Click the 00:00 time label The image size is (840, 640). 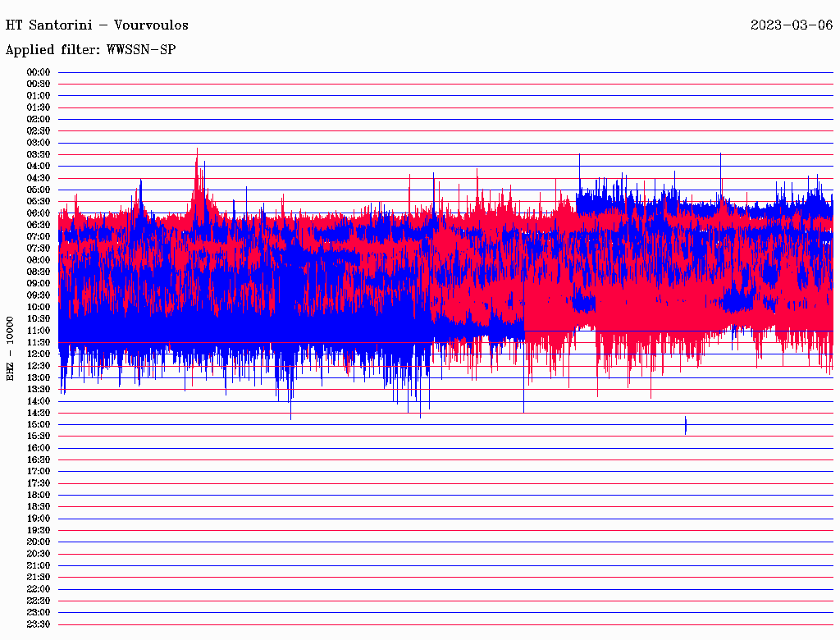point(39,72)
